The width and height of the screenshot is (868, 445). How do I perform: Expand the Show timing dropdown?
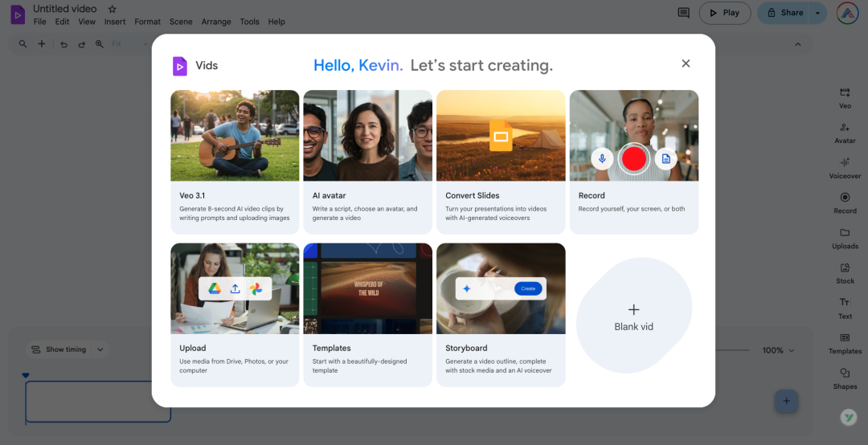(100, 349)
